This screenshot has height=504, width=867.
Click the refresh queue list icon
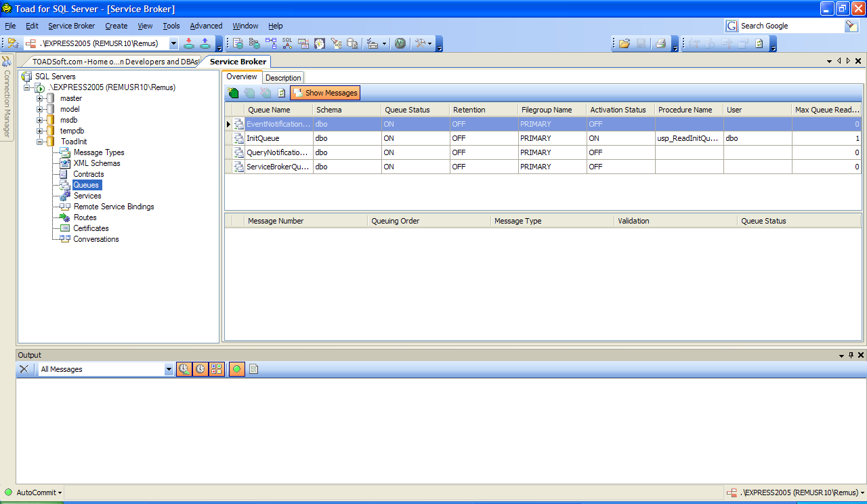282,93
